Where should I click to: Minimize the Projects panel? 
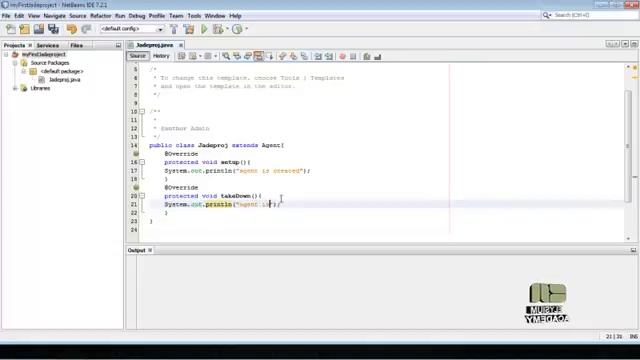(x=118, y=45)
